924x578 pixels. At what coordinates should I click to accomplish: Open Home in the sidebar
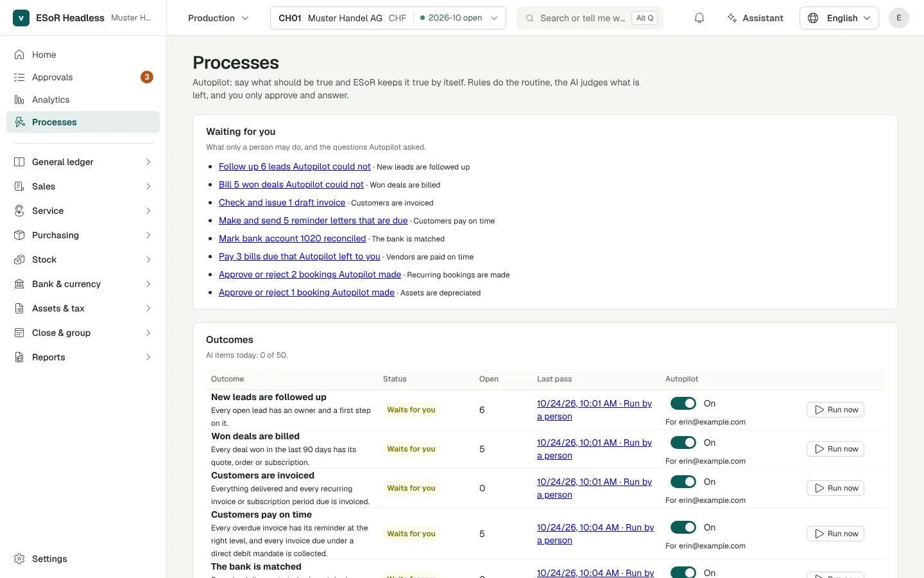pyautogui.click(x=83, y=55)
